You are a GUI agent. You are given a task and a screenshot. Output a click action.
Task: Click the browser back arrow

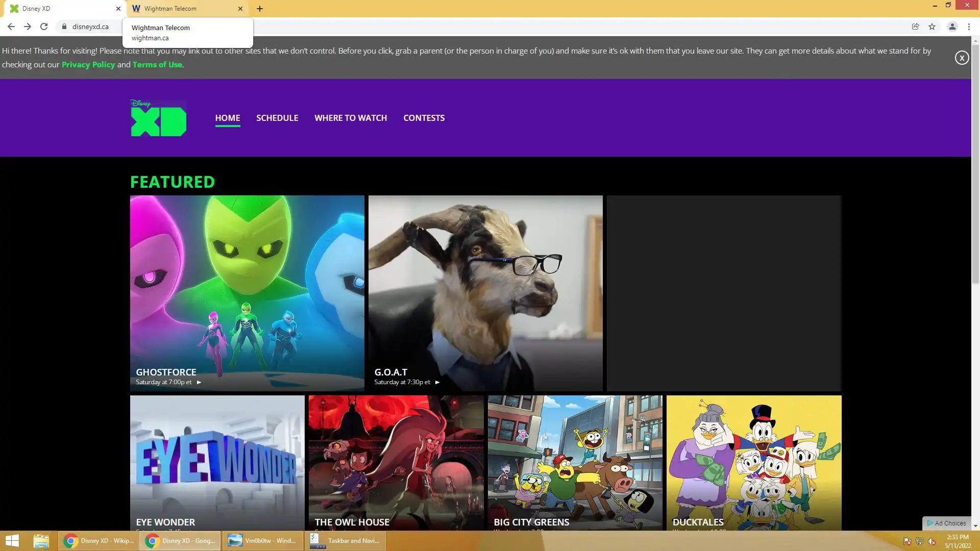pos(11,27)
